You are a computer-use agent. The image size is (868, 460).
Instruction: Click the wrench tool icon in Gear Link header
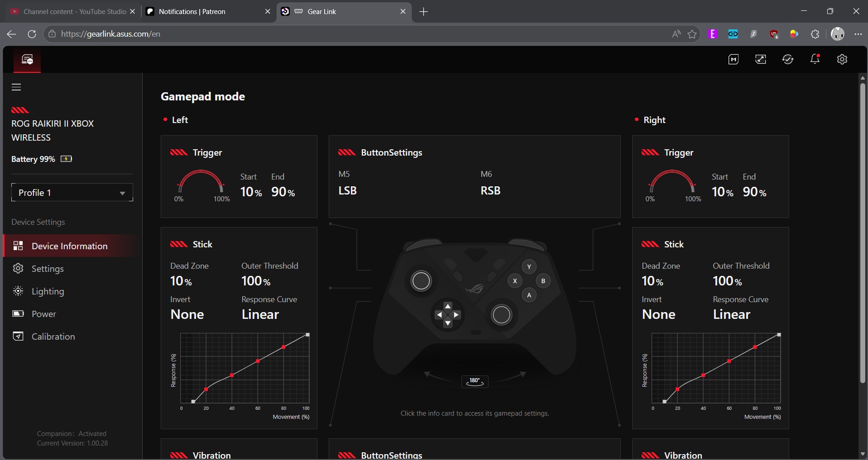click(x=761, y=59)
